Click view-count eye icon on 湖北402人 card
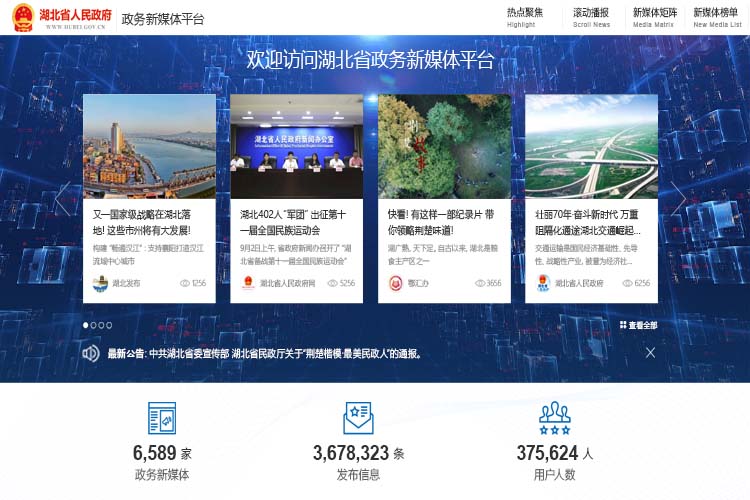Viewport: 750px width, 500px height. 332,283
